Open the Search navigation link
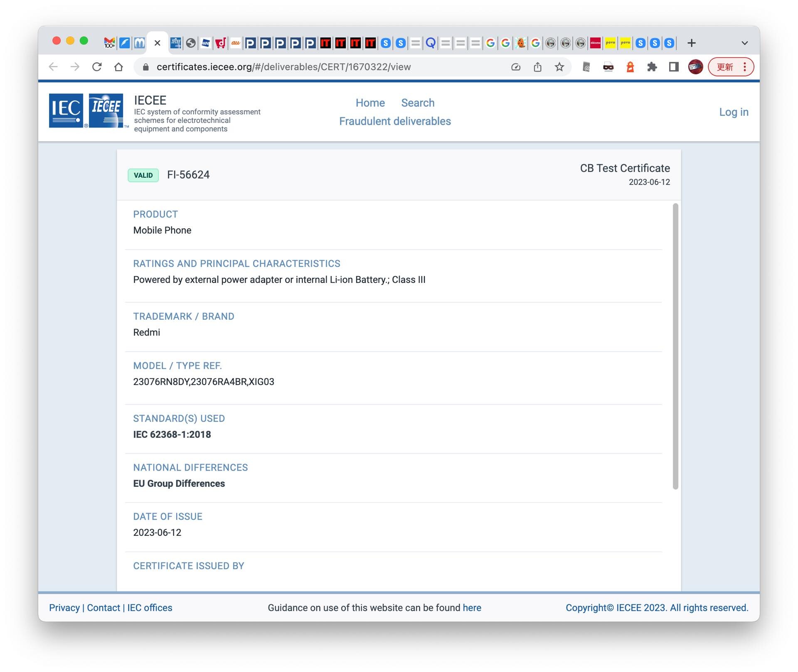The width and height of the screenshot is (798, 672). click(x=418, y=103)
